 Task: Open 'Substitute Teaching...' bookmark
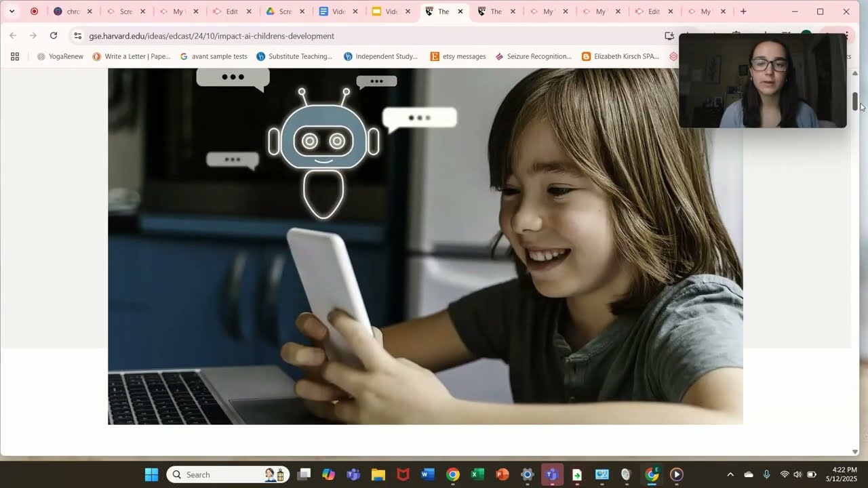pyautogui.click(x=294, y=56)
